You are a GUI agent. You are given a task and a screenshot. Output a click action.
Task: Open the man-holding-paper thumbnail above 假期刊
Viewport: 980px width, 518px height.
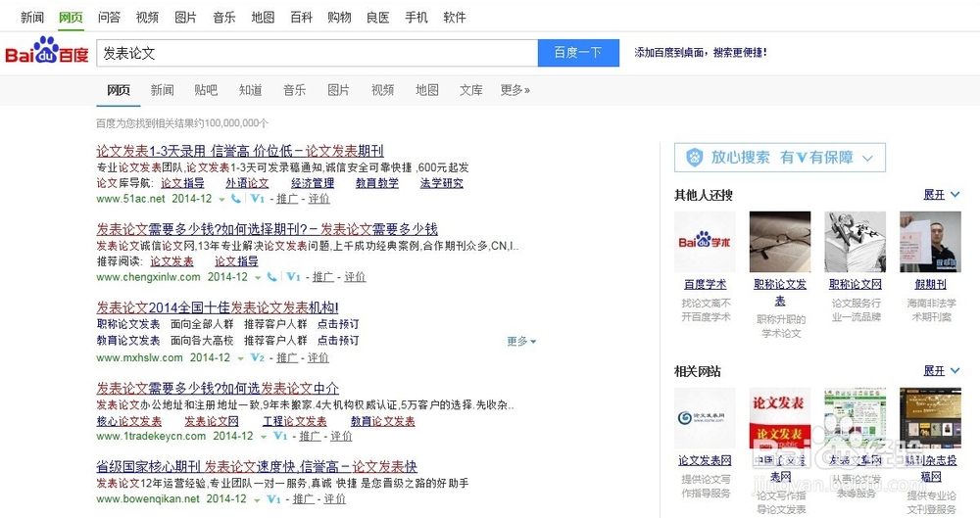click(931, 242)
